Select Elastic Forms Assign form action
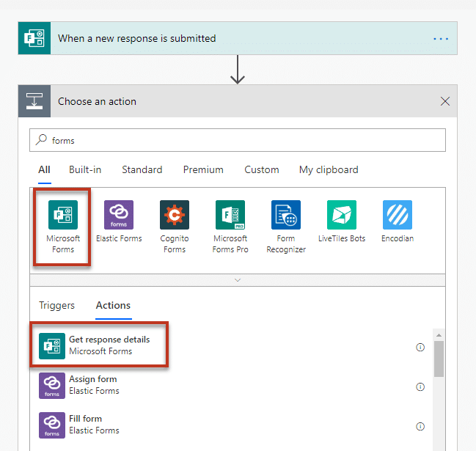Screen dimensions: 476x451 click(93, 385)
